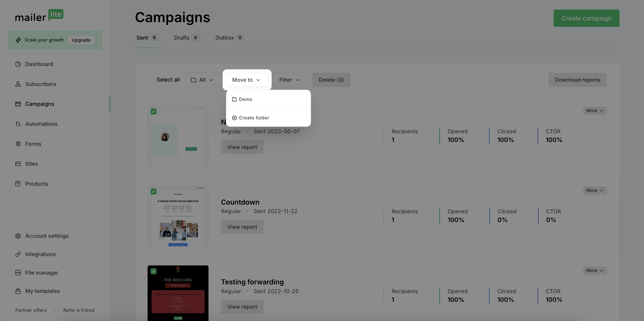Uncheck the Testing forwarding campaign checkbox
Screen dimensions: 644x321
154,271
